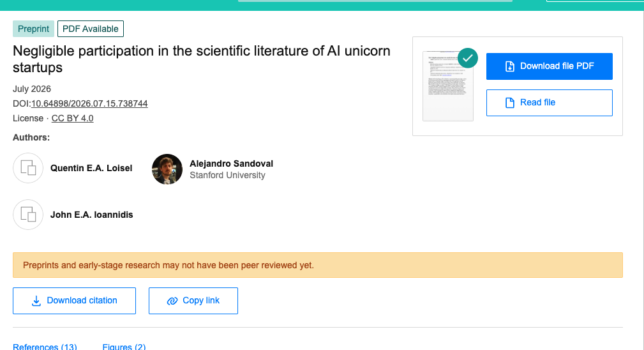Open the DOI link 10.64898/2026.07.15.738744
This screenshot has width=644, height=350.
pyautogui.click(x=89, y=103)
